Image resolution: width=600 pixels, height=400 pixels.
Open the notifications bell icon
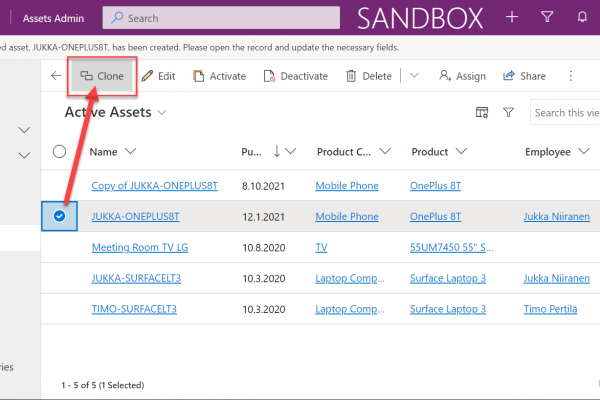[x=583, y=18]
